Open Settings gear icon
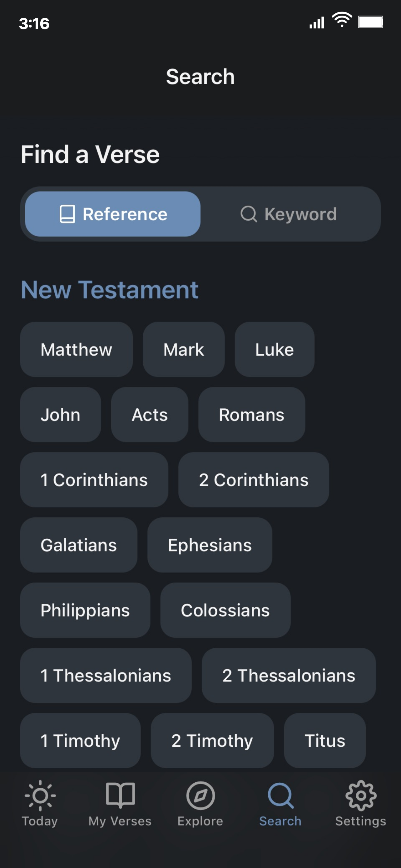This screenshot has width=401, height=868. 361,795
